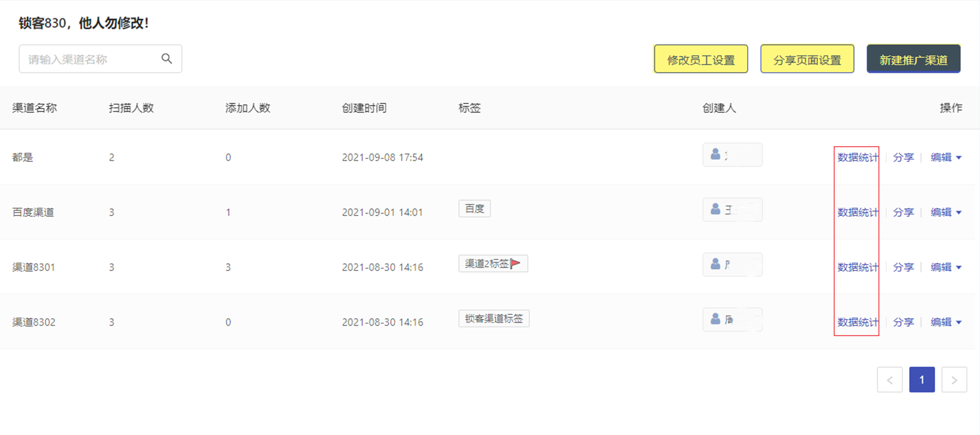Click 创建时间 column header
This screenshot has height=435, width=980.
pyautogui.click(x=364, y=108)
